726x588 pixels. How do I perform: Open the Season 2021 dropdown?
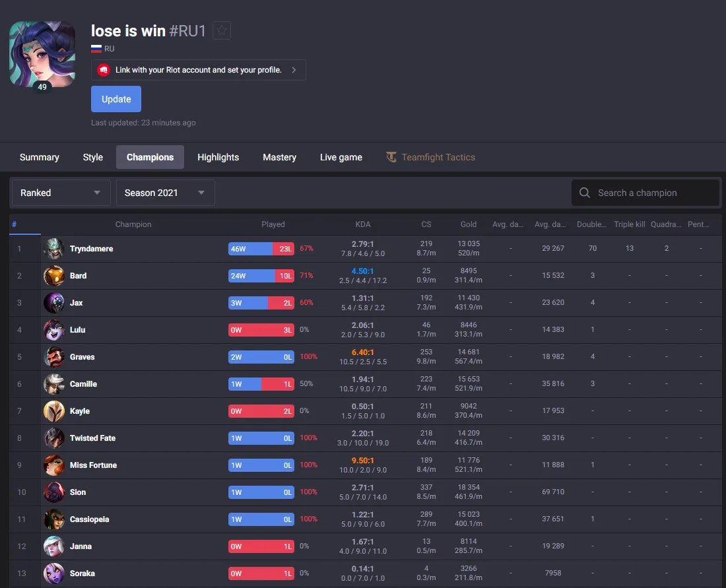pos(165,193)
